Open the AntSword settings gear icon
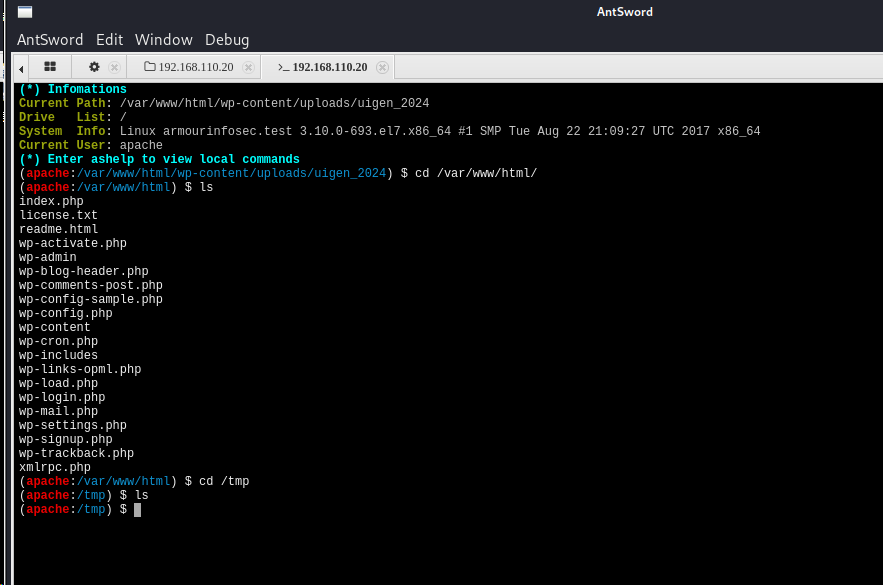Screen dimensions: 883x585 pos(96,65)
